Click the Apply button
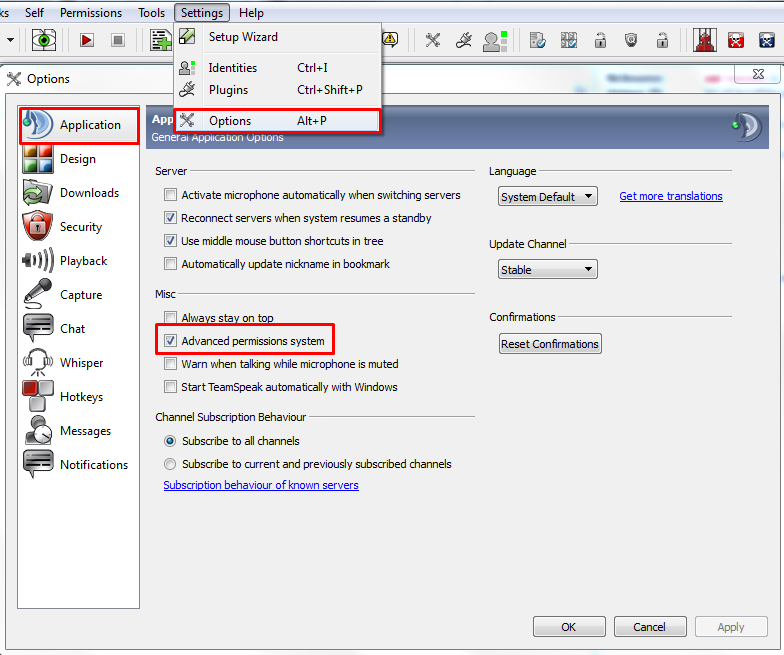This screenshot has width=784, height=655. pyautogui.click(x=731, y=626)
